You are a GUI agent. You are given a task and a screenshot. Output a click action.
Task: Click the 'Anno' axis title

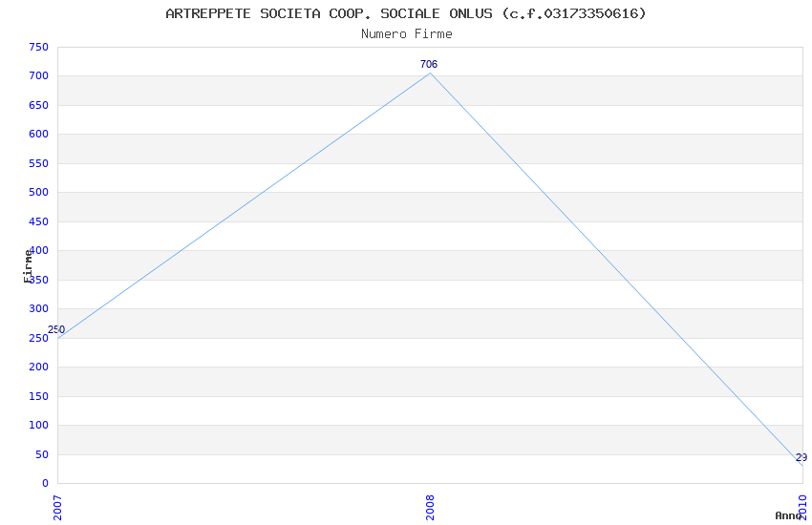point(788,515)
